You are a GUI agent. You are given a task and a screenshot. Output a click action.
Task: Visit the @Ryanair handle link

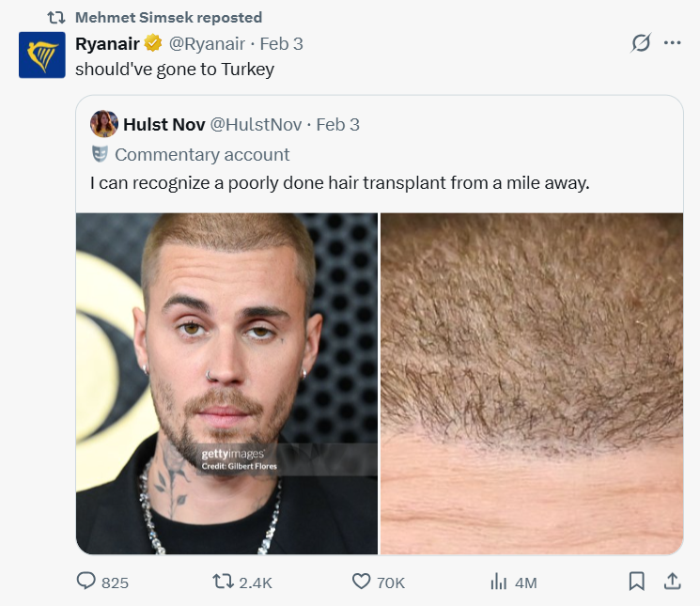(207, 44)
